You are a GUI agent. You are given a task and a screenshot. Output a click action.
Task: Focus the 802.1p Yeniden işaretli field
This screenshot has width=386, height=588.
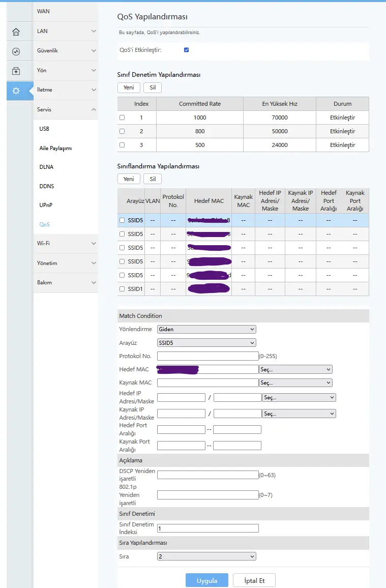point(208,495)
